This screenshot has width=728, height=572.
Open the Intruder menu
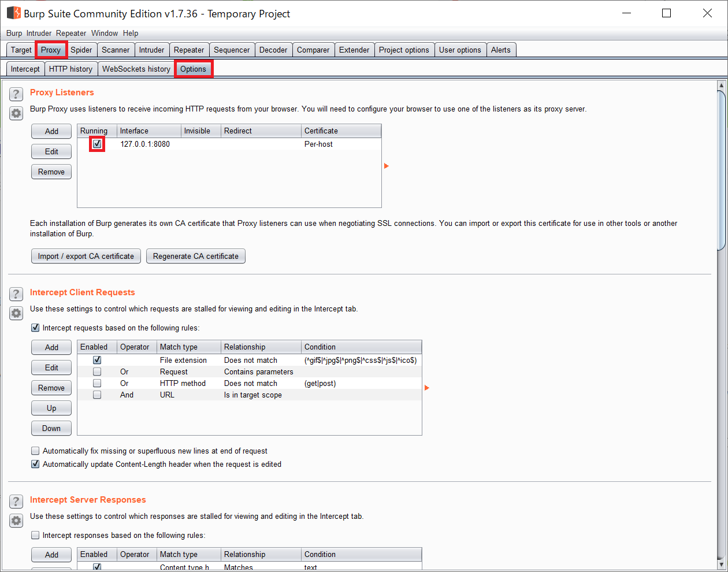[x=39, y=33]
